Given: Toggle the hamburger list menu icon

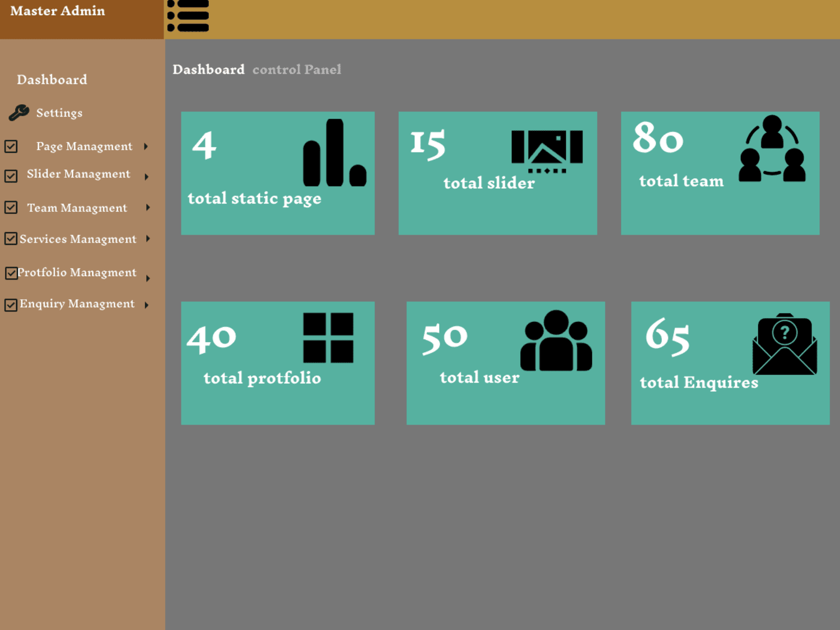Looking at the screenshot, I should click(x=188, y=16).
